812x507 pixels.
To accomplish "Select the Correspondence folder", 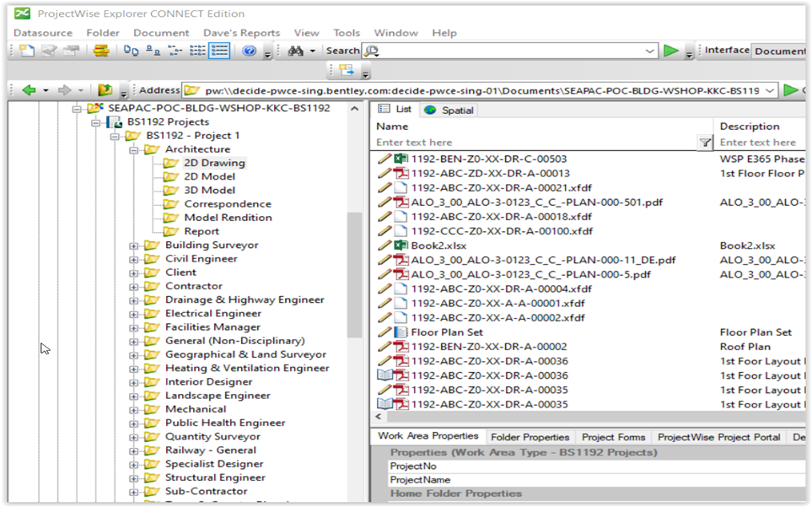I will coord(228,204).
